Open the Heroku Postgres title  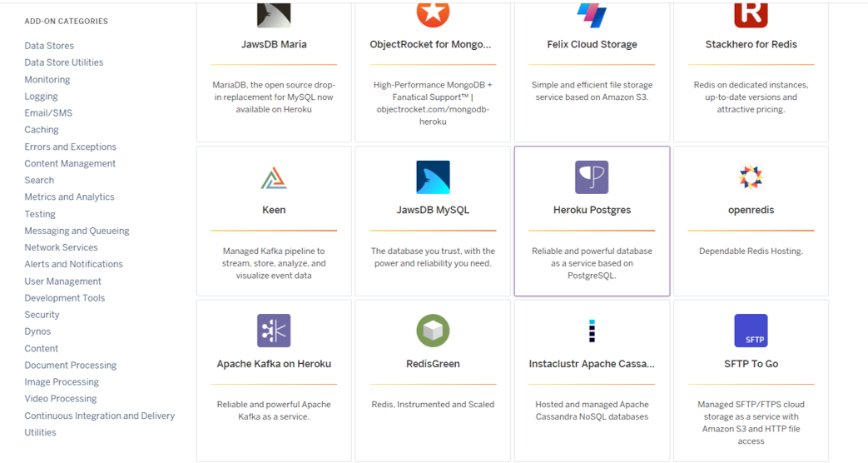[592, 210]
